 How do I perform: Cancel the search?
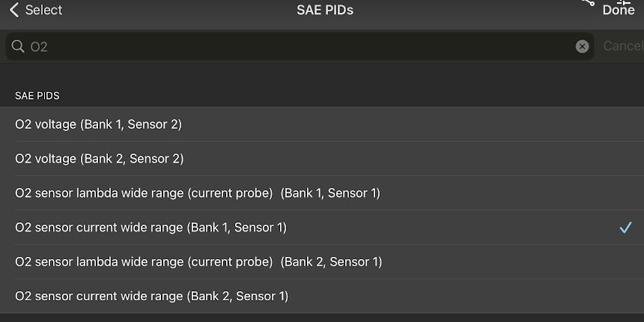click(622, 46)
